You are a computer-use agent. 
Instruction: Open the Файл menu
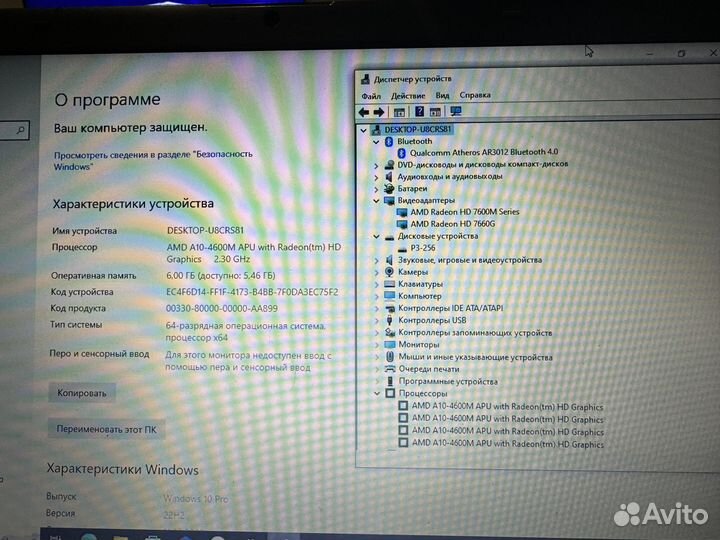[x=371, y=96]
